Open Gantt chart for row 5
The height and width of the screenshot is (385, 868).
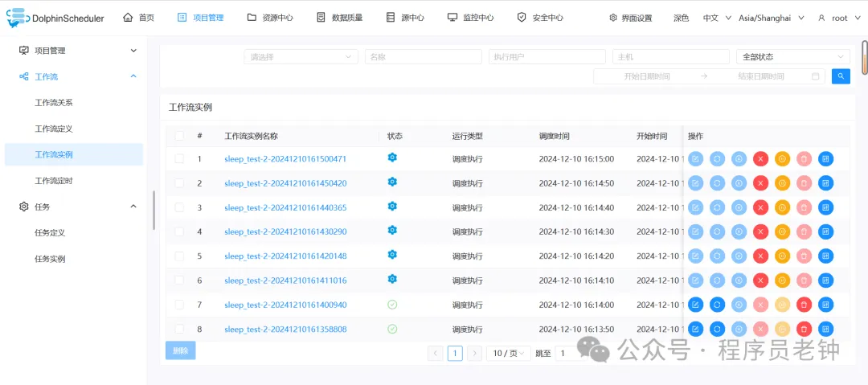825,256
